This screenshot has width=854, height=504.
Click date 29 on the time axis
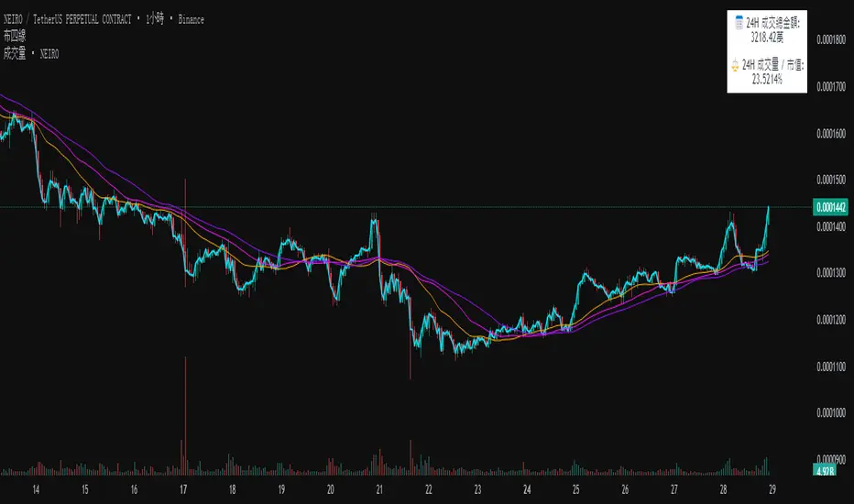(x=772, y=490)
